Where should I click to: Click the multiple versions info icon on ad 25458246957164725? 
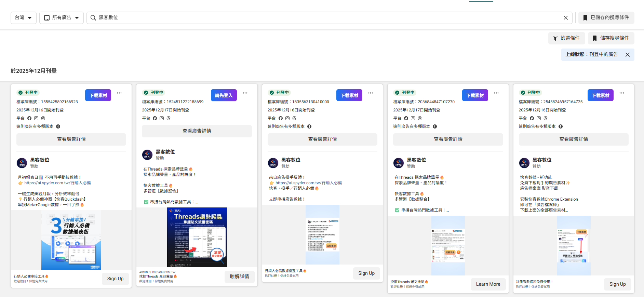[x=561, y=126]
